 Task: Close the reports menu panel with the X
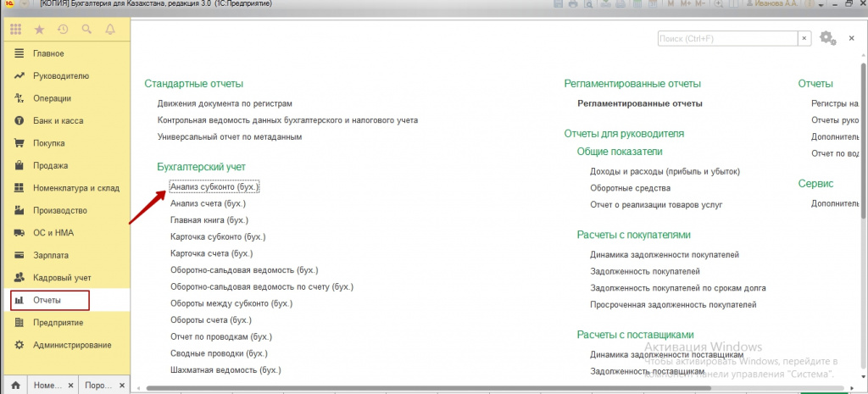[x=851, y=38]
